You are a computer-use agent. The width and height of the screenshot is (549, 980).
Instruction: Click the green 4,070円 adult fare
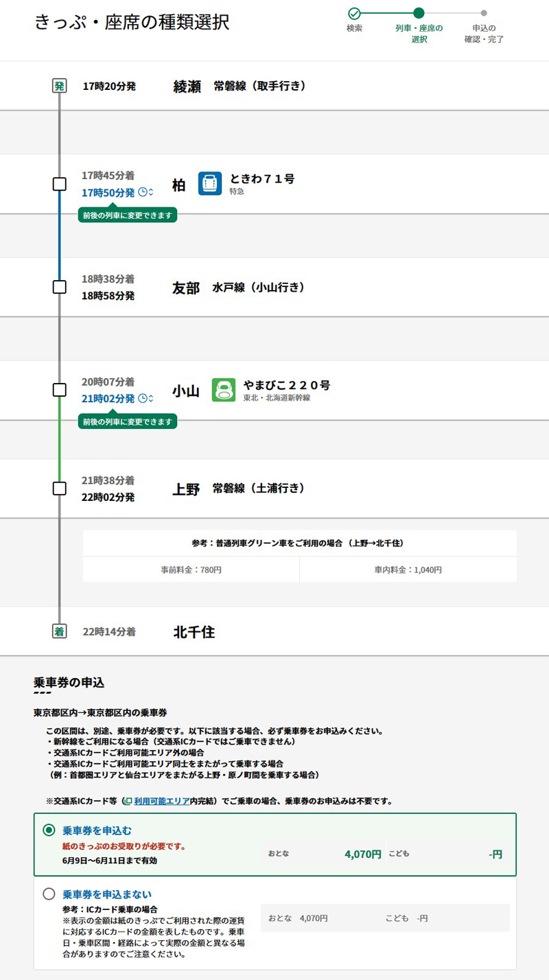tap(363, 854)
